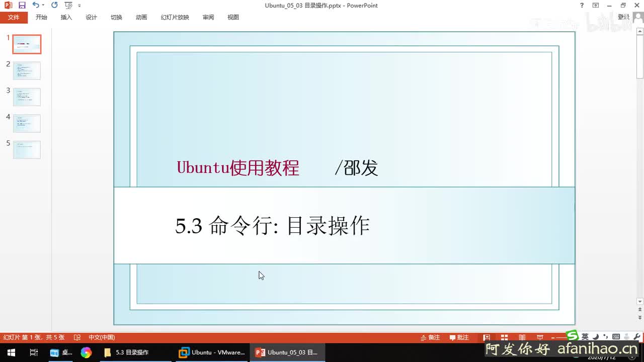The height and width of the screenshot is (362, 644).
Task: Open IME wrench settings icon
Action: 637,336
